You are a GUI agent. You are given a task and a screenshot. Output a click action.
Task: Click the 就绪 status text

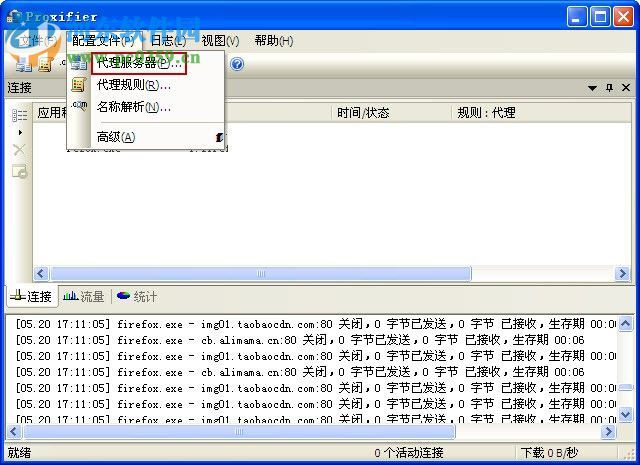[19, 452]
